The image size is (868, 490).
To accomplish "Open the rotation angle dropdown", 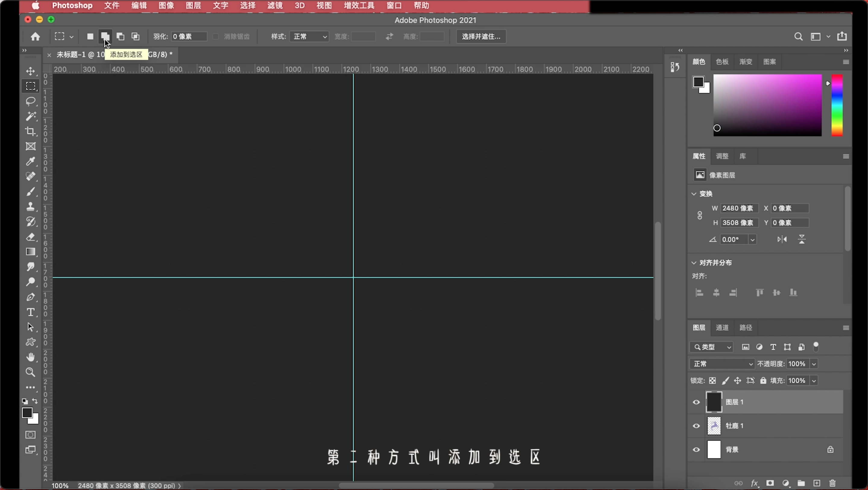I will pos(753,240).
